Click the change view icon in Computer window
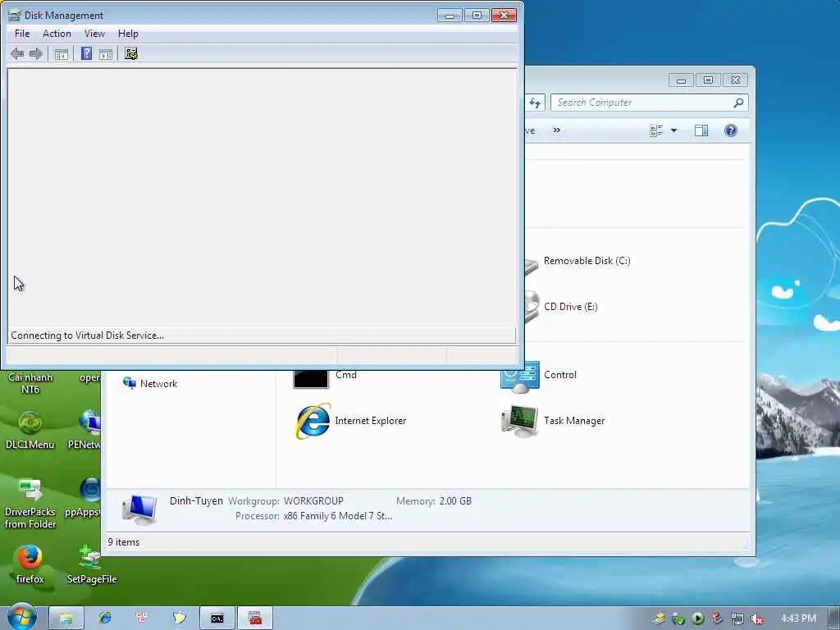The image size is (840, 630). pos(655,130)
